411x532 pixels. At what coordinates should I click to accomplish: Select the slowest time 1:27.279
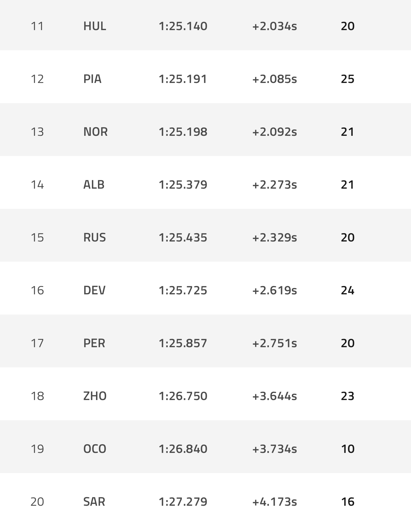[183, 502]
